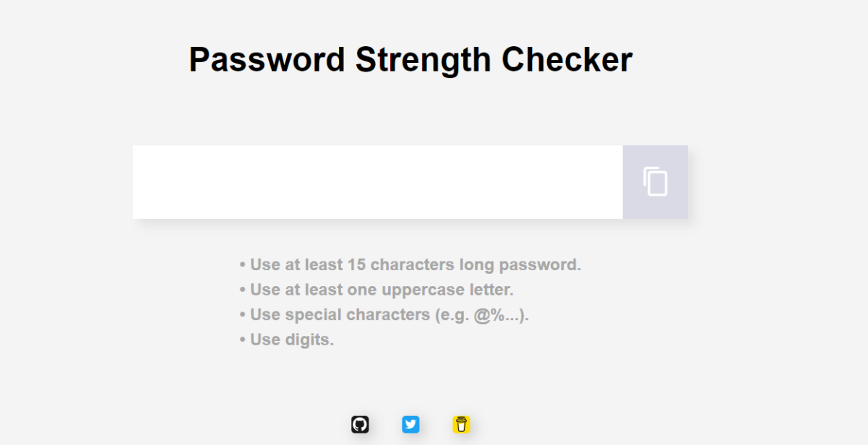Copy the password using the clipboard button
This screenshot has width=868, height=445.
click(656, 182)
